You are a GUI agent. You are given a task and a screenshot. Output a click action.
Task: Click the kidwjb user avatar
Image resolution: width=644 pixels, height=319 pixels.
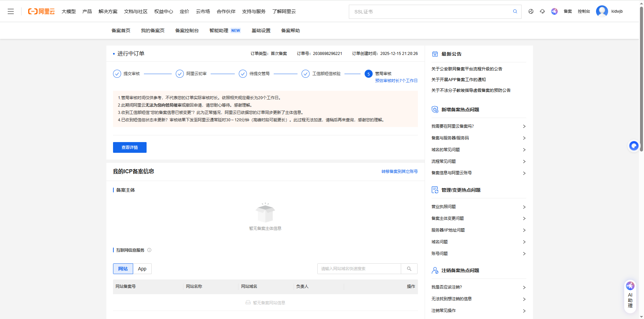(602, 11)
